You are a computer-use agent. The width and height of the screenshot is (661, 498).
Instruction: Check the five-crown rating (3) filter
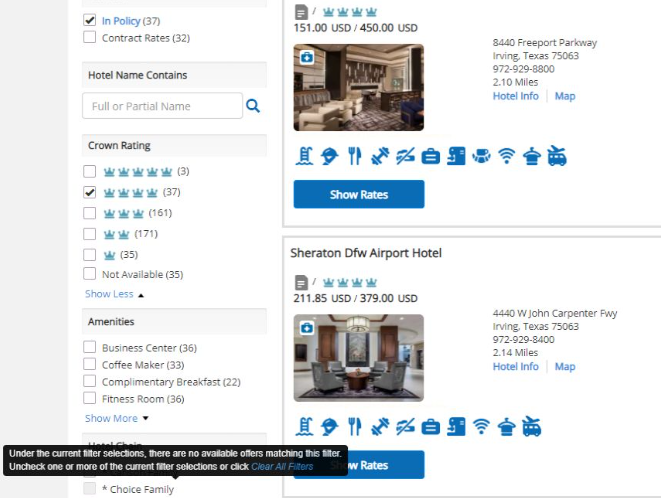[89, 171]
